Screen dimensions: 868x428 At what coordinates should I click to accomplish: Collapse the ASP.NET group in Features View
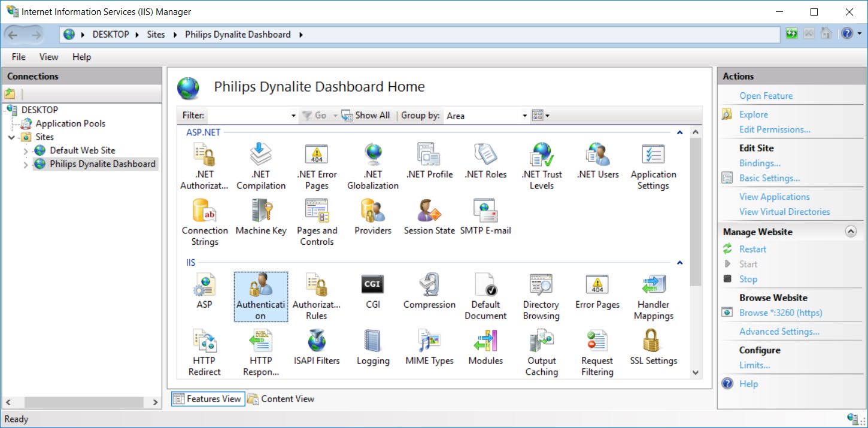pos(679,132)
